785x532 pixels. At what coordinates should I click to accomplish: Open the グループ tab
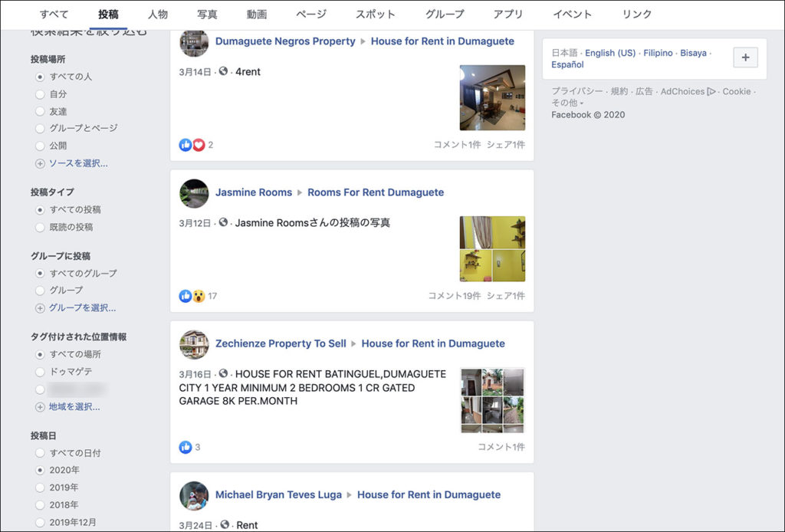click(445, 14)
